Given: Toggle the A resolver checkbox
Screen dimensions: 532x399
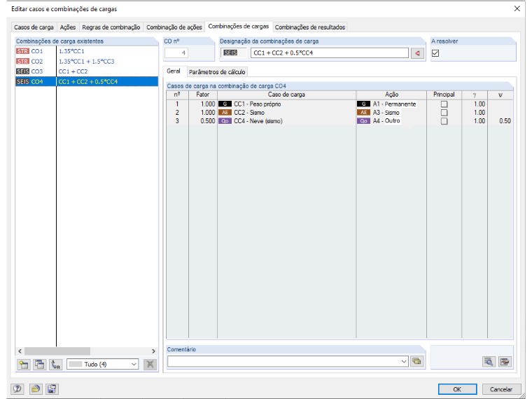Looking at the screenshot, I should point(435,53).
